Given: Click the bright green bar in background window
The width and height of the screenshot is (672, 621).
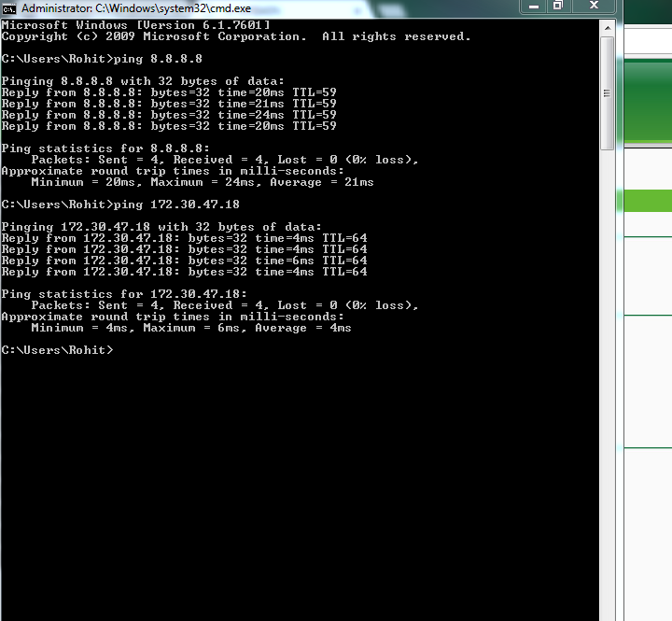Looking at the screenshot, I should [646, 200].
